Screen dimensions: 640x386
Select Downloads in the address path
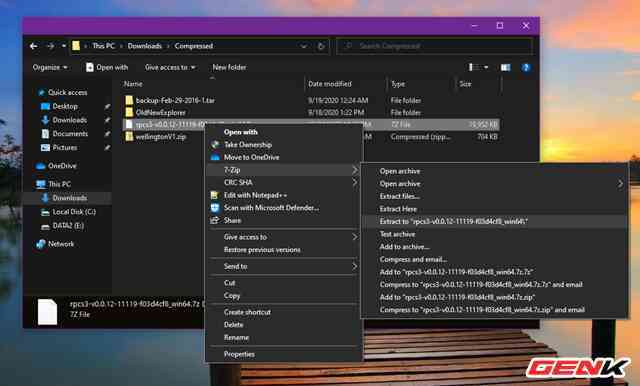point(145,46)
